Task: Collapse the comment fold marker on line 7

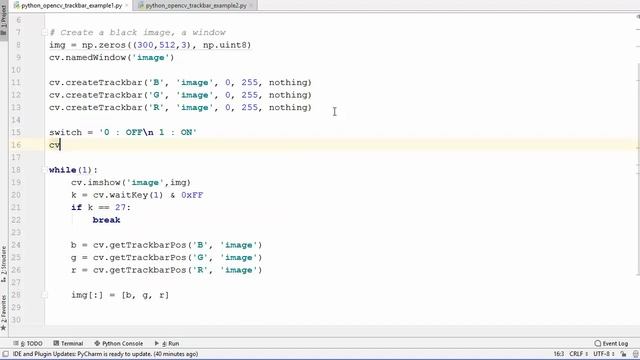Action: (44, 32)
